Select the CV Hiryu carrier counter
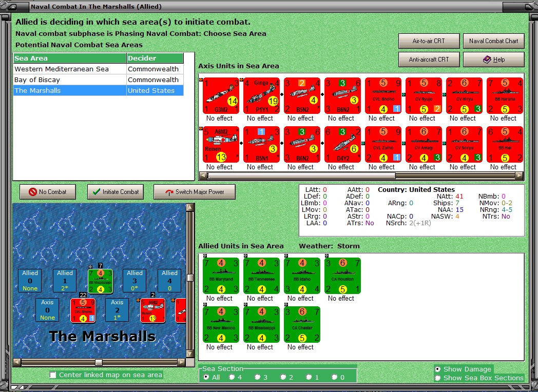The height and width of the screenshot is (392, 538). tap(464, 95)
